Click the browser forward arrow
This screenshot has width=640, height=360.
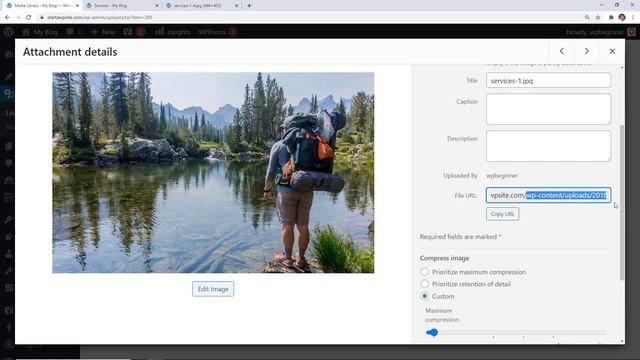pos(18,18)
